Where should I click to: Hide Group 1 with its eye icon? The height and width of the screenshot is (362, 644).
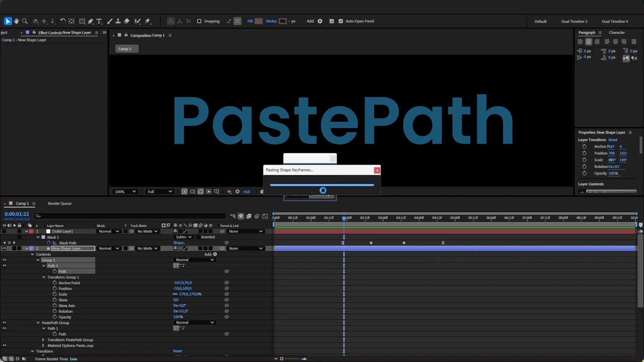click(4, 260)
